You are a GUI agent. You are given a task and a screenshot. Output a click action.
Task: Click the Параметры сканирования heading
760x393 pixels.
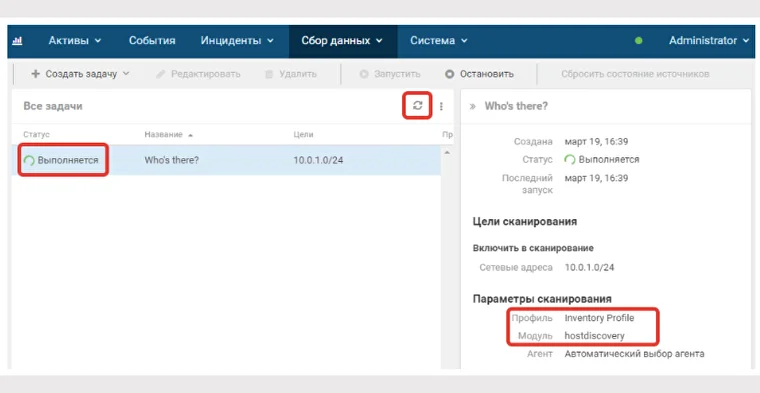(x=542, y=299)
